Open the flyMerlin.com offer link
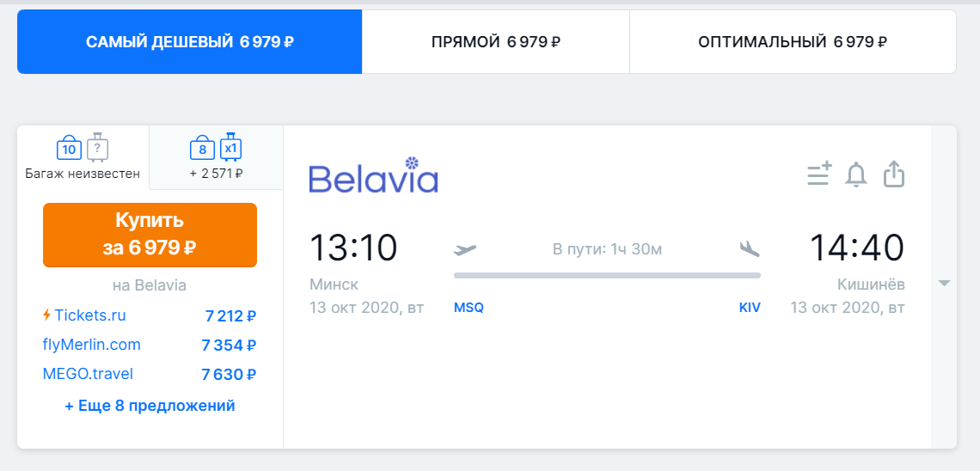The height and width of the screenshot is (471, 980). [92, 345]
